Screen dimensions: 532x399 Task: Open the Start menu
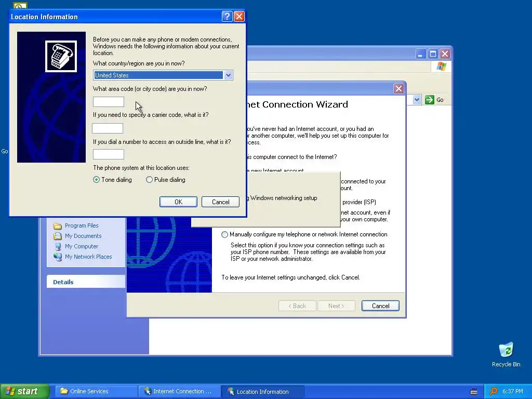tap(25, 391)
